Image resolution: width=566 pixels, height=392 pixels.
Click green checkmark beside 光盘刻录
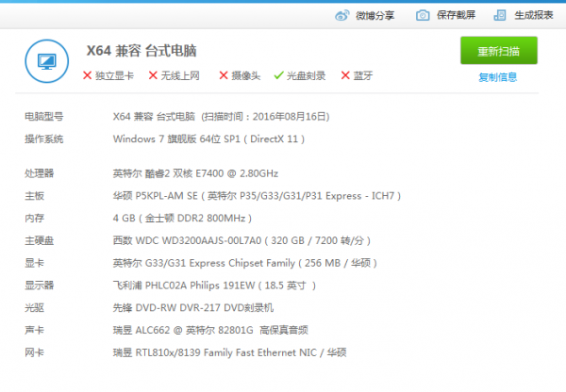(x=278, y=75)
